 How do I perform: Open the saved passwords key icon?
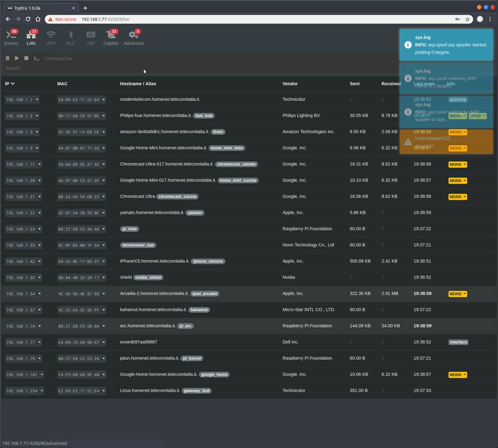tap(457, 19)
